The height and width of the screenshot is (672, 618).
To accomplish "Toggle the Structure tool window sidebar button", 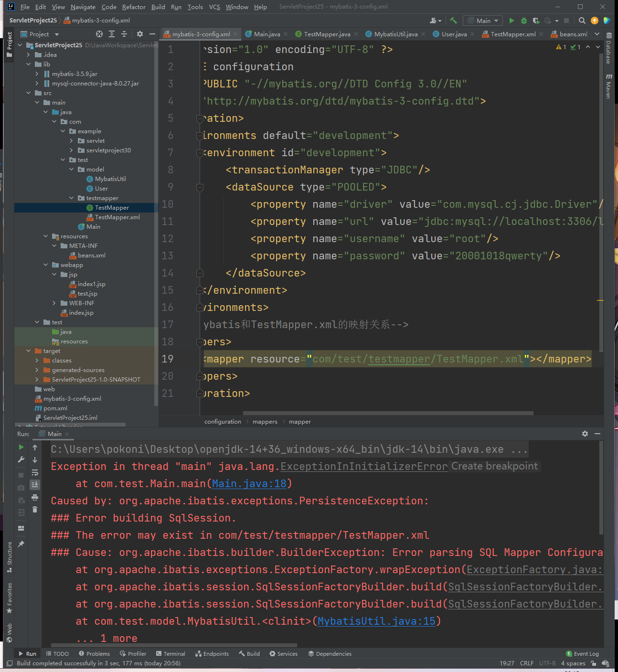I will 9,557.
